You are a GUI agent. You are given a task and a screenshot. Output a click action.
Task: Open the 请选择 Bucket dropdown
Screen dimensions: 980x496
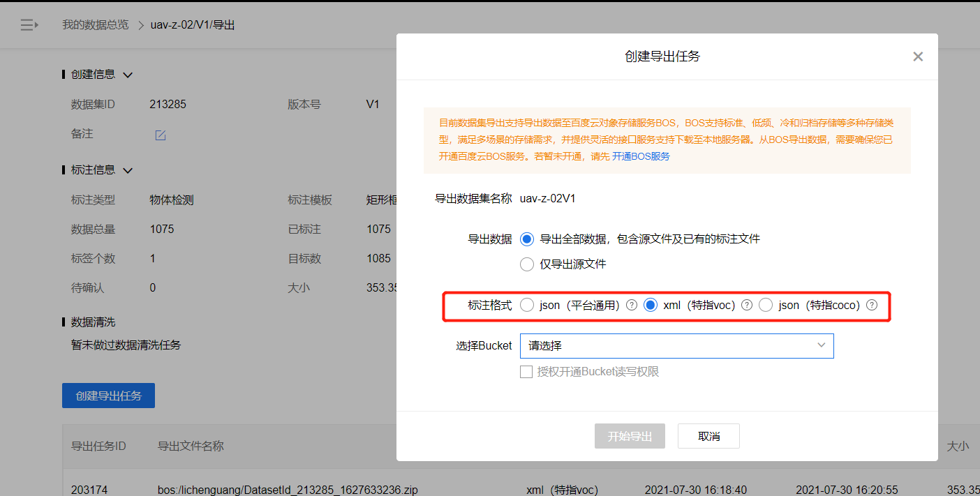[676, 345]
